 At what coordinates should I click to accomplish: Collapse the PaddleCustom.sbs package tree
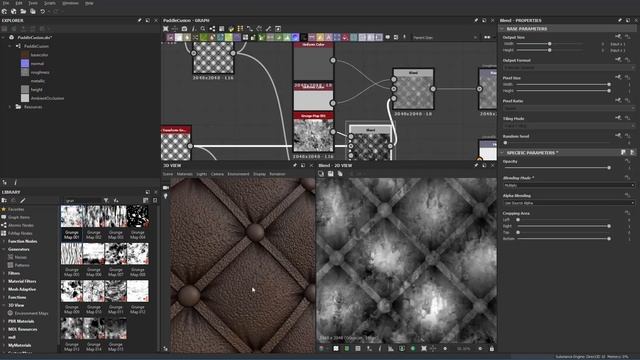pyautogui.click(x=3, y=37)
